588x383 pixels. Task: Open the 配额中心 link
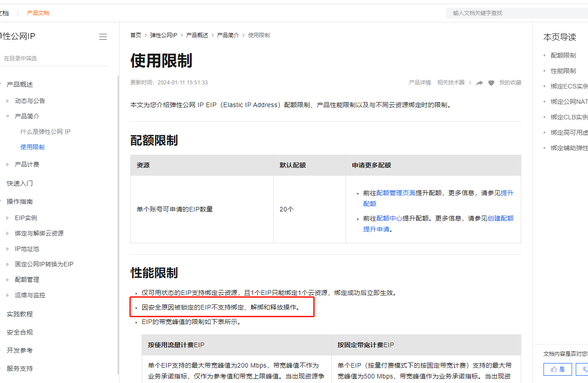click(x=389, y=218)
